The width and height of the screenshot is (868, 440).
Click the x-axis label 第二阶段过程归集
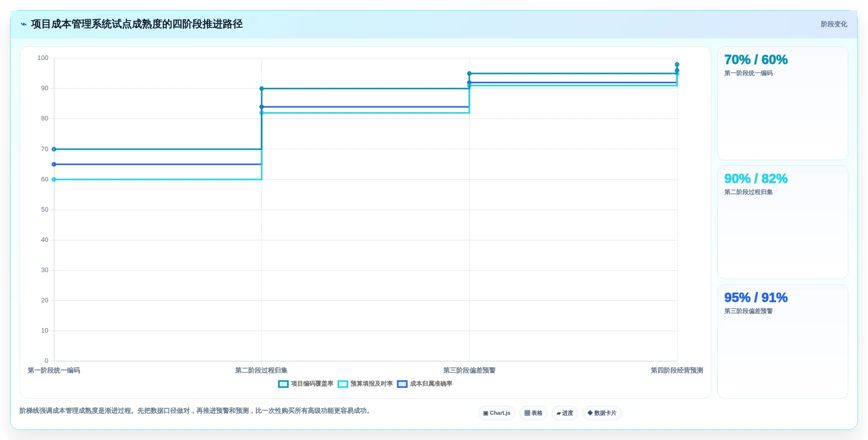(x=261, y=370)
